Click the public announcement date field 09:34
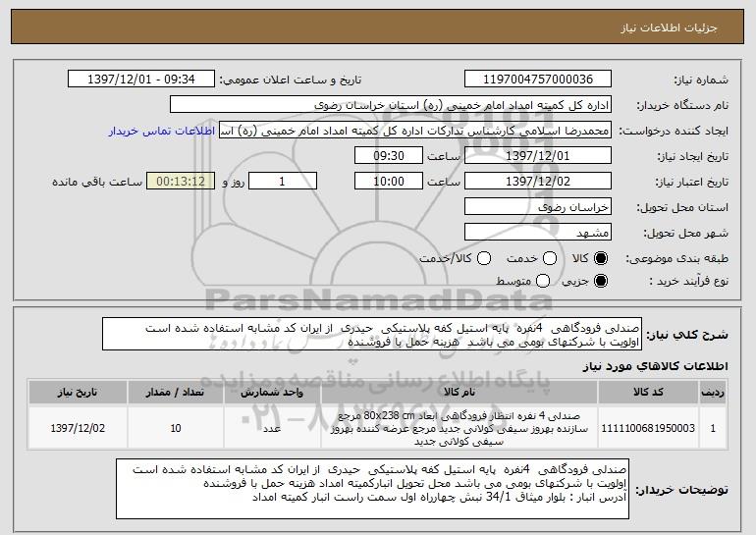Viewport: 756px width, 535px height. tap(141, 80)
